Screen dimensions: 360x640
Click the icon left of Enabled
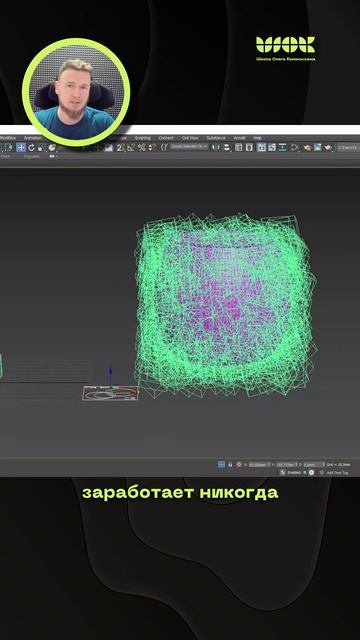(x=282, y=472)
